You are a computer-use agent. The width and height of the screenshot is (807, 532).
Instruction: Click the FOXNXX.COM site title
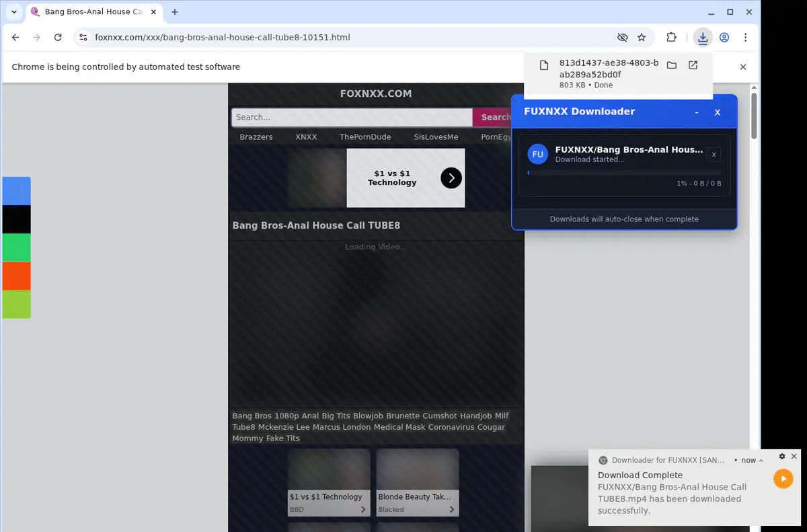pyautogui.click(x=376, y=93)
